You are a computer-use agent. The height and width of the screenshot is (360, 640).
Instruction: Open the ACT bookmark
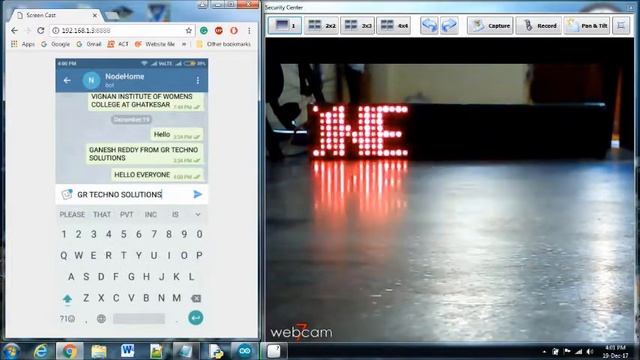pyautogui.click(x=118, y=44)
